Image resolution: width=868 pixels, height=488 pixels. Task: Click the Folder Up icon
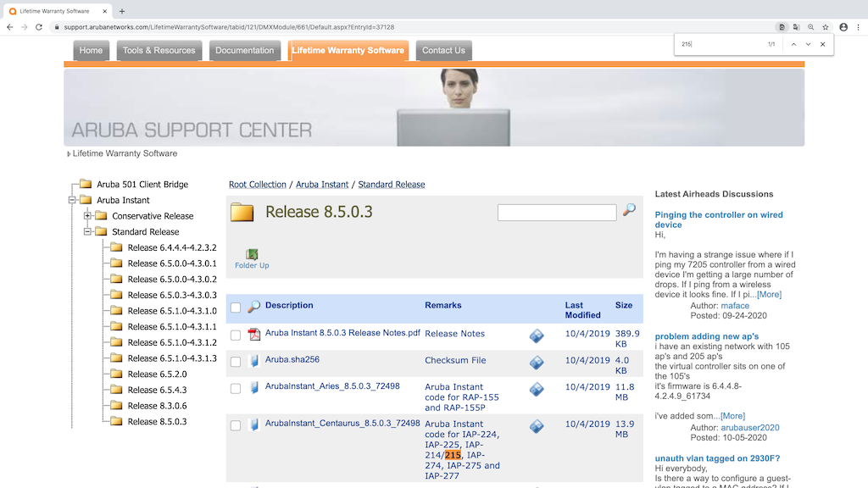pyautogui.click(x=252, y=255)
